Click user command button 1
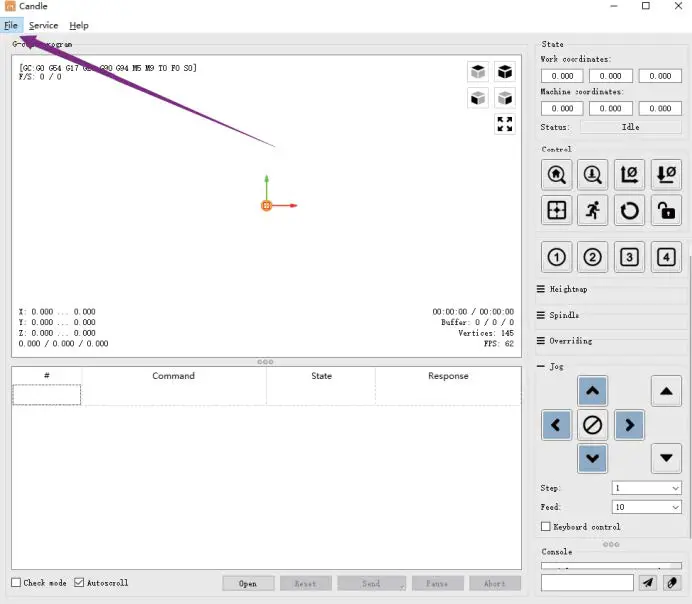This screenshot has width=692, height=604. pyautogui.click(x=556, y=257)
